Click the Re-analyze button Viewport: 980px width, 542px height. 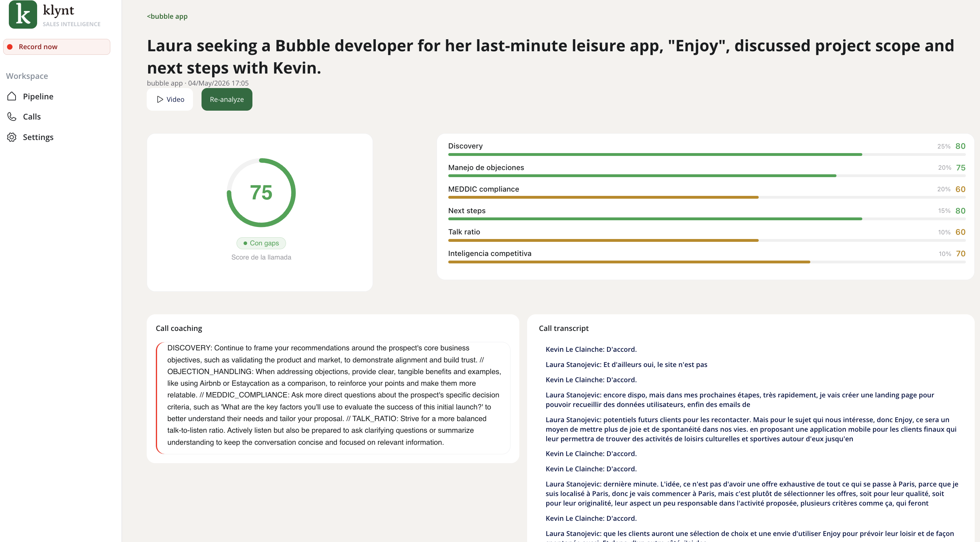pos(227,99)
